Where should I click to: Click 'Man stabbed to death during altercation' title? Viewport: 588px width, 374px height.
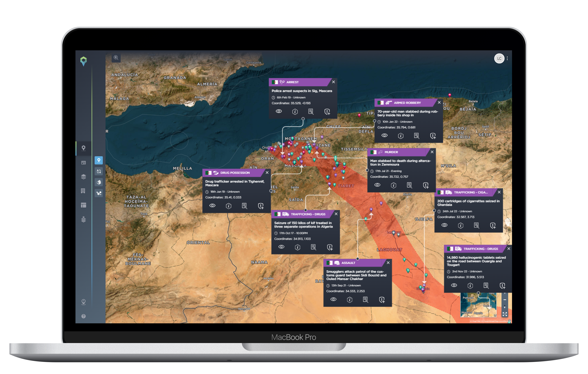click(400, 163)
